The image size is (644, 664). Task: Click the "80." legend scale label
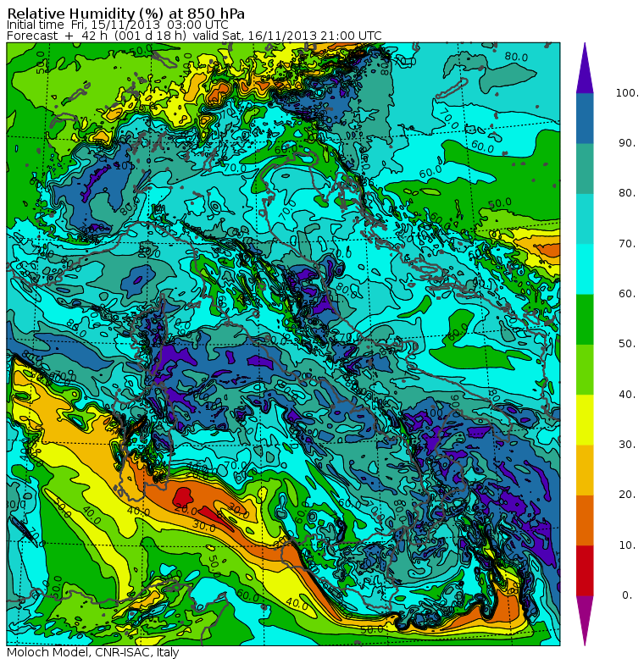pos(627,193)
